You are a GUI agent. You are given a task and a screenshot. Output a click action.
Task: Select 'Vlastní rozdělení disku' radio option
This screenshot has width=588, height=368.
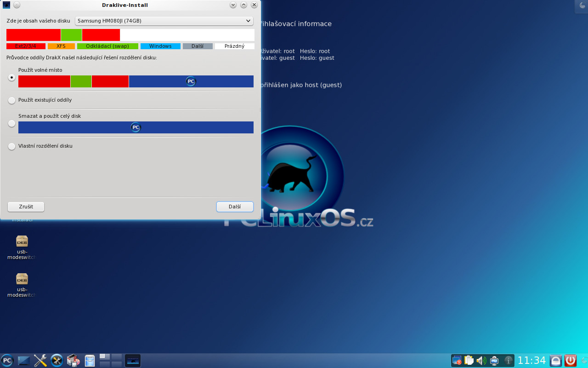tap(12, 146)
